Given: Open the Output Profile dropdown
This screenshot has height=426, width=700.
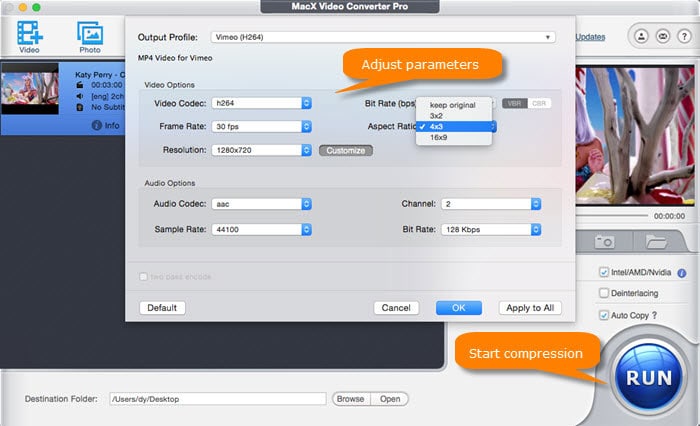Looking at the screenshot, I should click(383, 37).
